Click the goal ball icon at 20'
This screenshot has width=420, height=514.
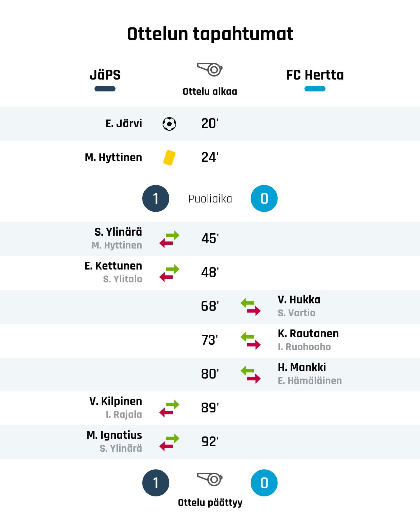pyautogui.click(x=169, y=124)
